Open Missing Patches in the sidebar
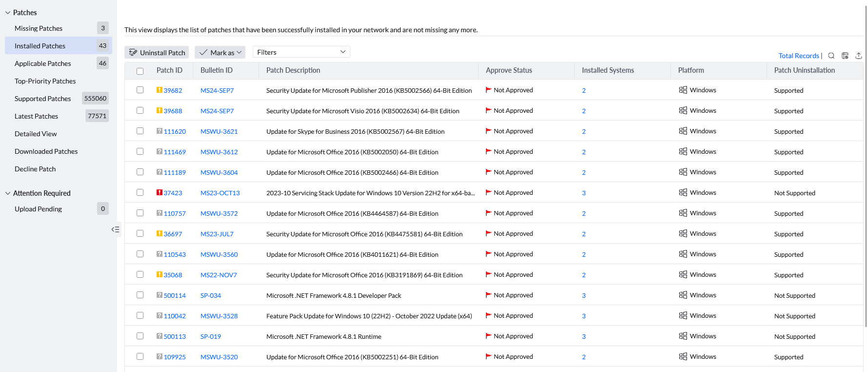Screen dimensions: 868x372 tap(39, 28)
